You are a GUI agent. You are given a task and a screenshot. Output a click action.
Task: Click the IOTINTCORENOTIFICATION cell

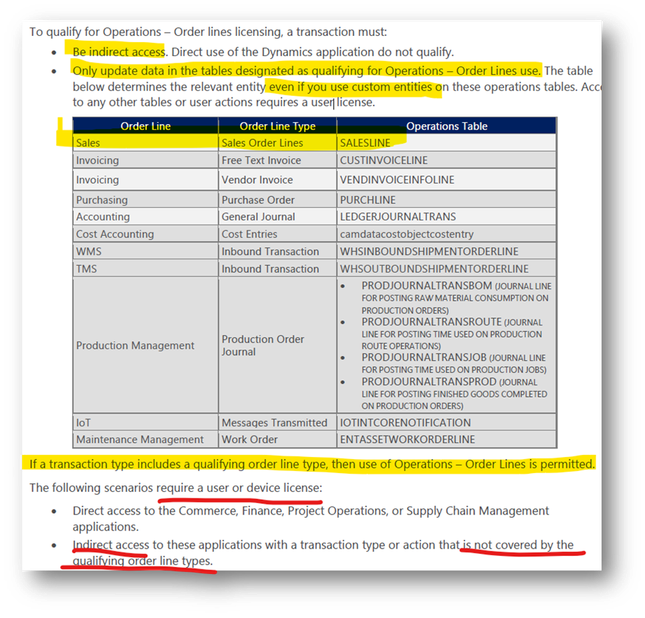[x=447, y=423]
